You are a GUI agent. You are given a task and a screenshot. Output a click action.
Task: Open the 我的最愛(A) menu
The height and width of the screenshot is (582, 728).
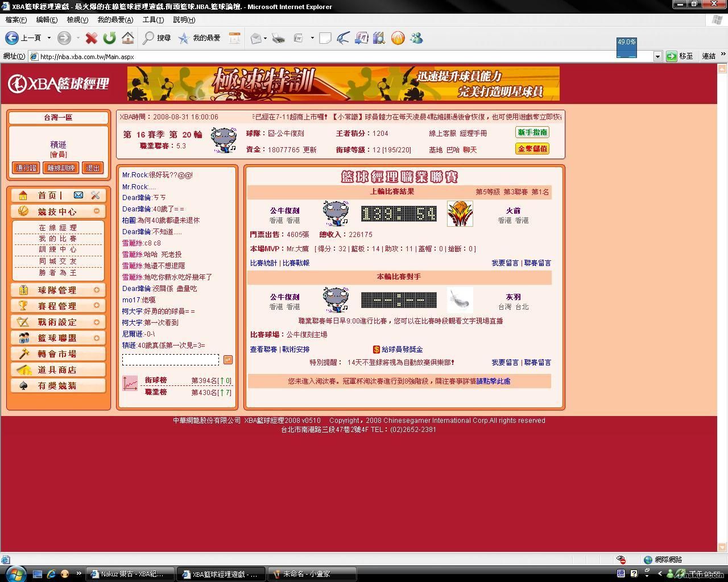point(115,20)
